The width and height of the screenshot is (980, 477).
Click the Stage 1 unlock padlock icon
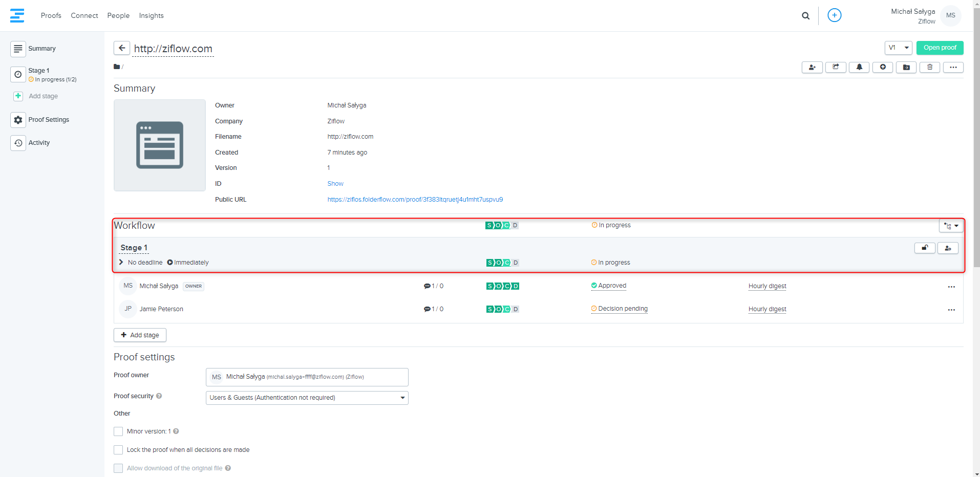[x=925, y=248]
